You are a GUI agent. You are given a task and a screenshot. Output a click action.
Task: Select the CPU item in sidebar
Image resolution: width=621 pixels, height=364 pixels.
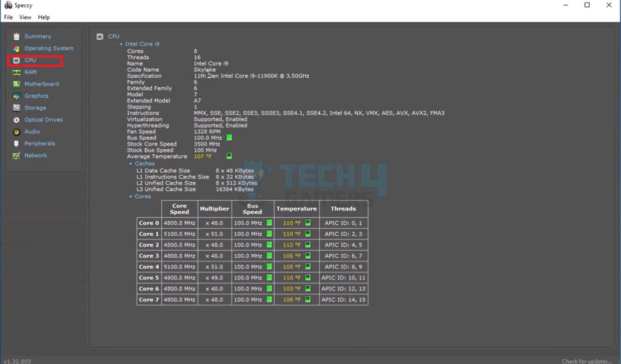click(x=30, y=60)
